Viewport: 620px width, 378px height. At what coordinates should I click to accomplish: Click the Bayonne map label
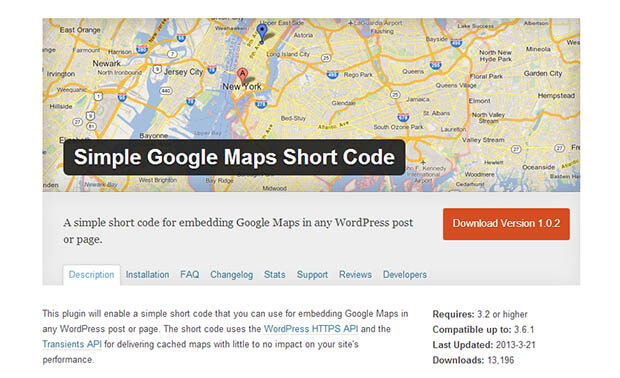pyautogui.click(x=153, y=136)
